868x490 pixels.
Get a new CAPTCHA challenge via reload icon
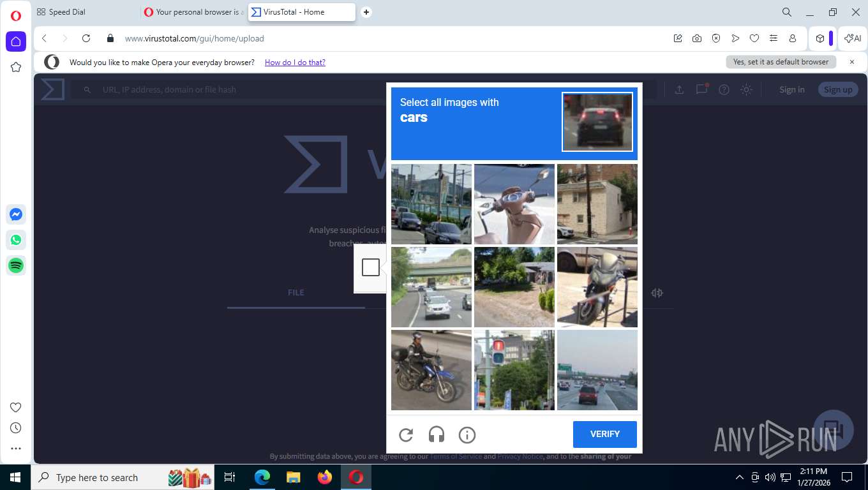(x=406, y=435)
